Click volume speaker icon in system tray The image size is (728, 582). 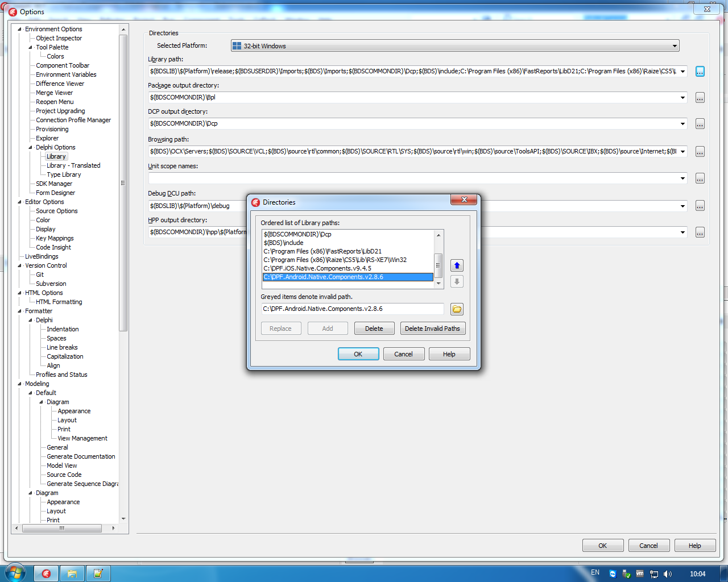click(668, 574)
